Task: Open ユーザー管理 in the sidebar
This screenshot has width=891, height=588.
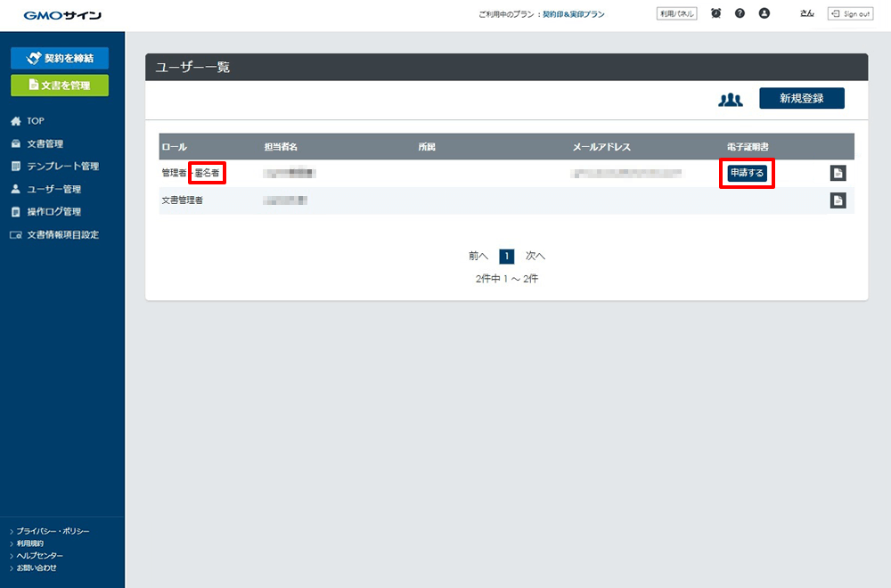Action: (54, 189)
